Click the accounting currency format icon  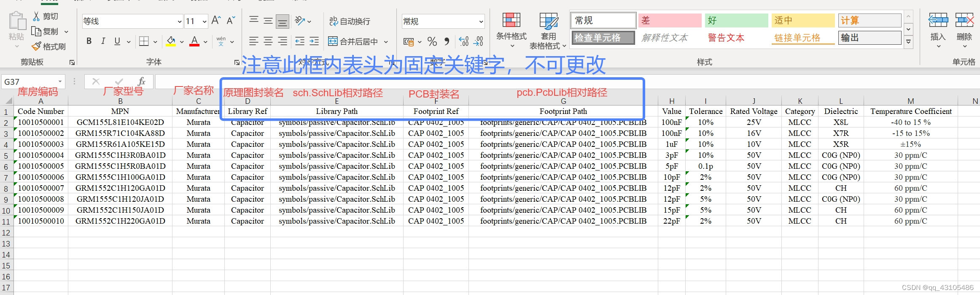click(x=409, y=41)
